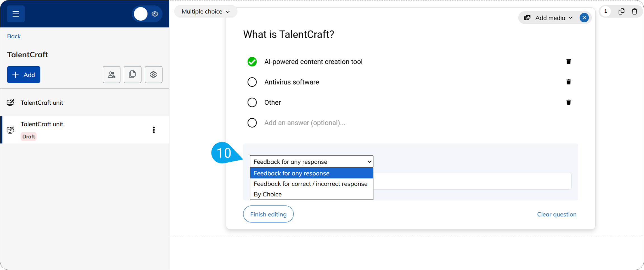
Task: Click the Clear question link
Action: tap(556, 214)
